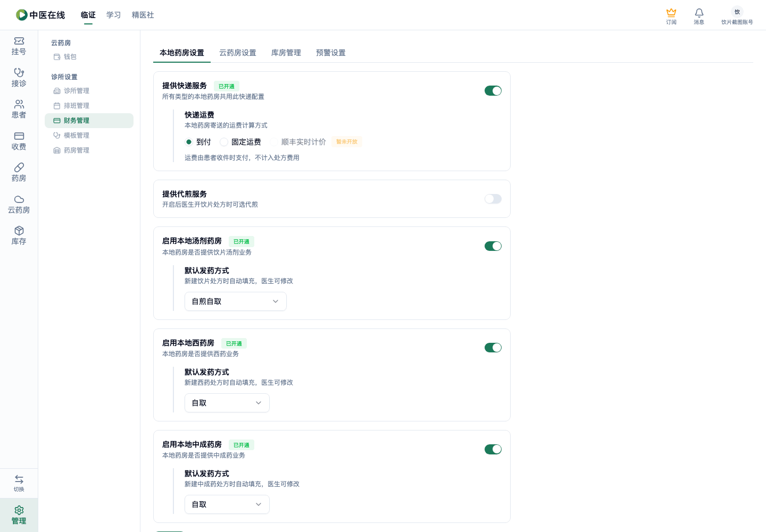Image resolution: width=766 pixels, height=532 pixels.
Task: Switch to 云药房设置 tab
Action: [238, 53]
